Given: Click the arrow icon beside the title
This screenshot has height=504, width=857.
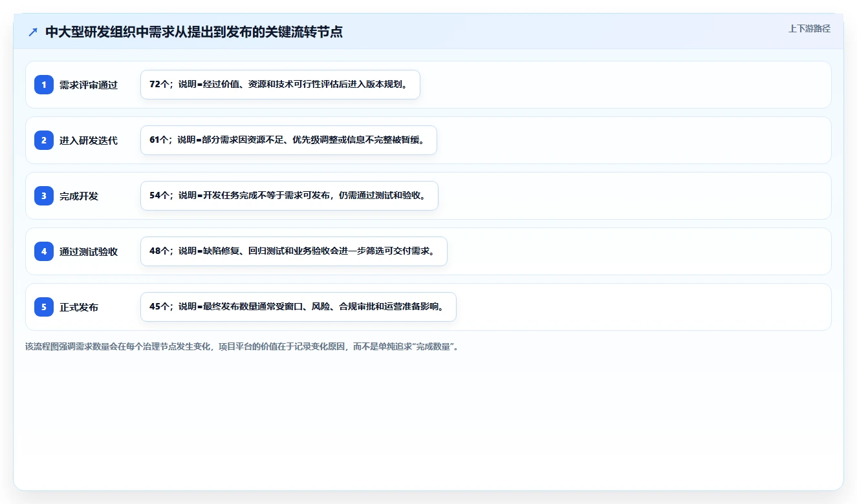Looking at the screenshot, I should [33, 32].
